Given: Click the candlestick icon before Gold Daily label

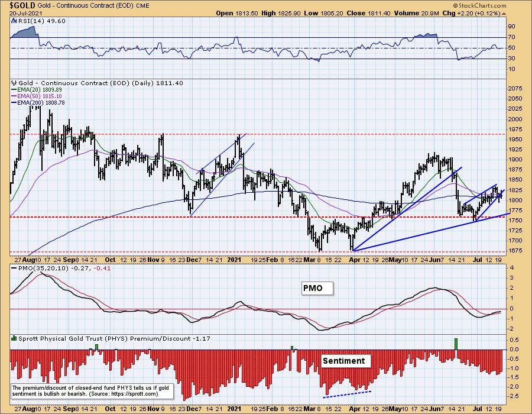Looking at the screenshot, I should point(14,83).
